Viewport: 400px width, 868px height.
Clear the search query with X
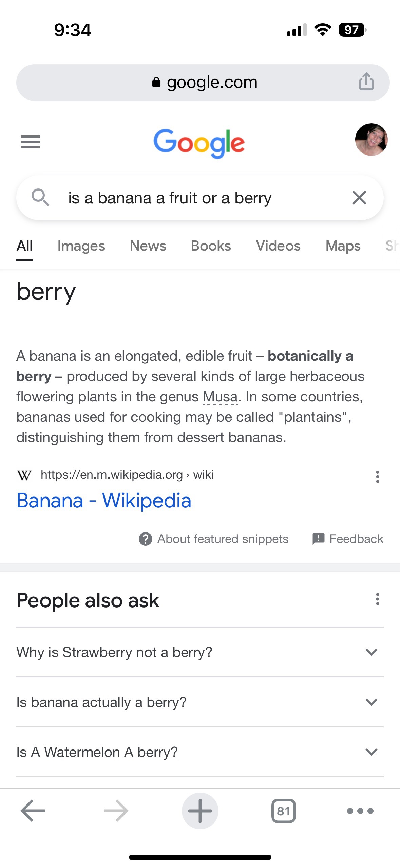(x=359, y=198)
